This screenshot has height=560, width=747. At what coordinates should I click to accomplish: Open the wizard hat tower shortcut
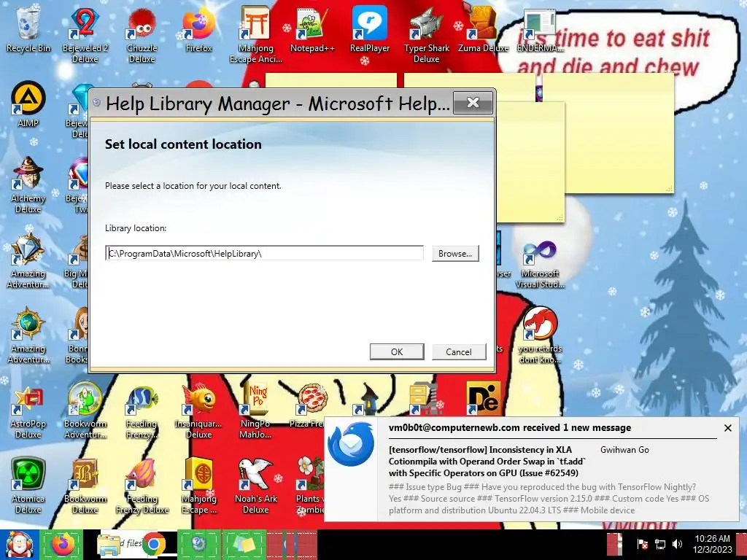tap(368, 399)
